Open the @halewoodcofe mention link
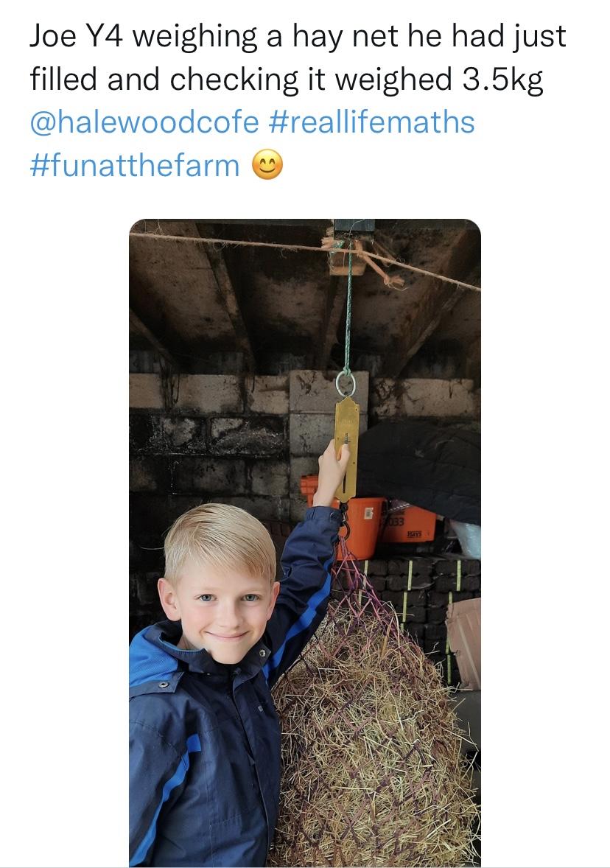Viewport: 610px width, 868px height. (144, 122)
